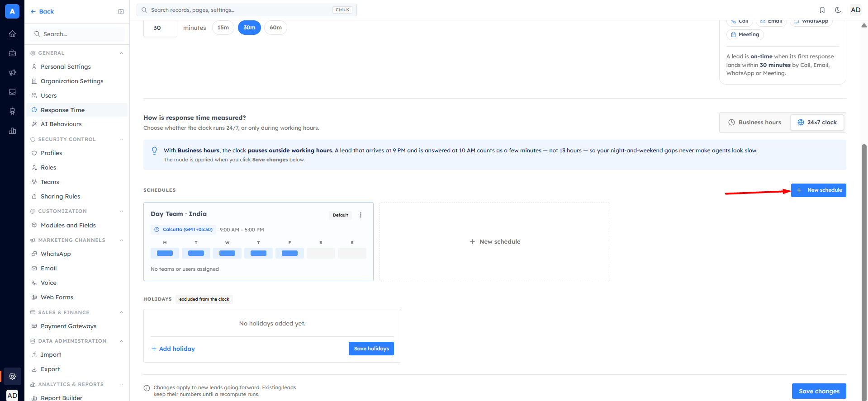Collapse the SECURITY CONTROL section

121,139
